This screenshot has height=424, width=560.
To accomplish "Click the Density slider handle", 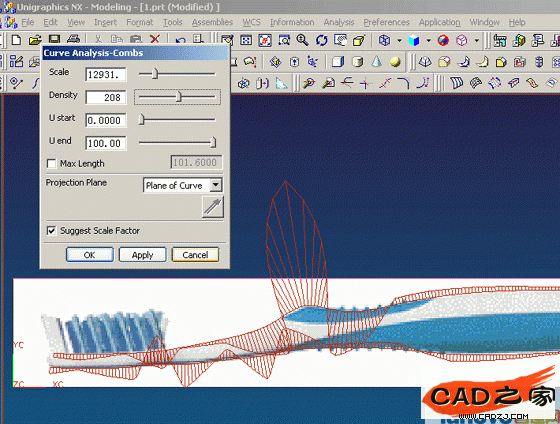I will [179, 97].
